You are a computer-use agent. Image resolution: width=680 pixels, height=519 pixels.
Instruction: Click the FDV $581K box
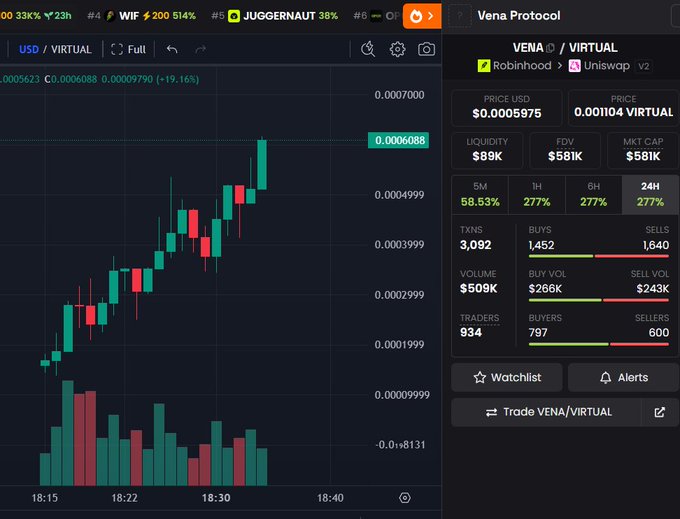565,150
